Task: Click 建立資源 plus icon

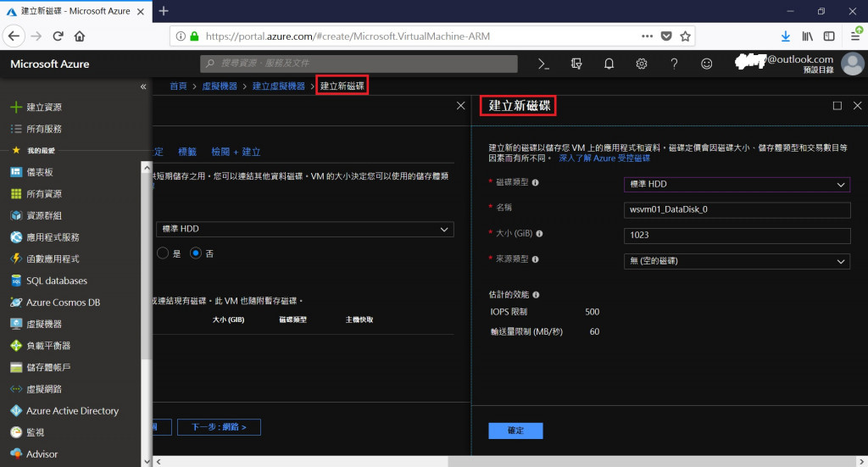Action: coord(16,107)
